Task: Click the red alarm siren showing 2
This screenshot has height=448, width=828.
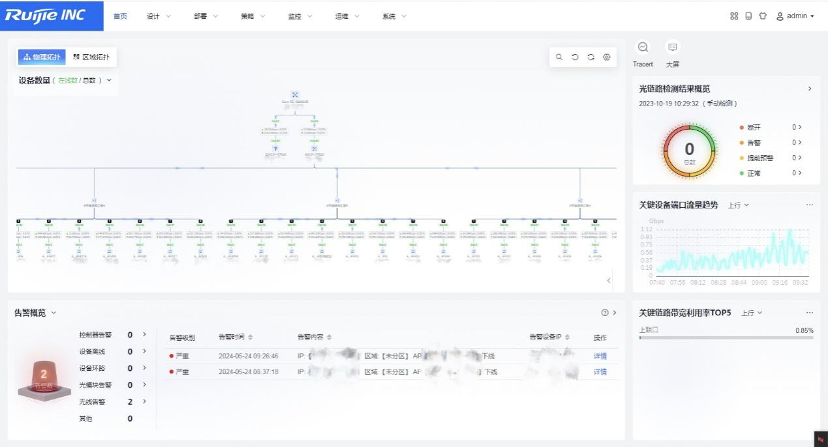Action: (44, 379)
